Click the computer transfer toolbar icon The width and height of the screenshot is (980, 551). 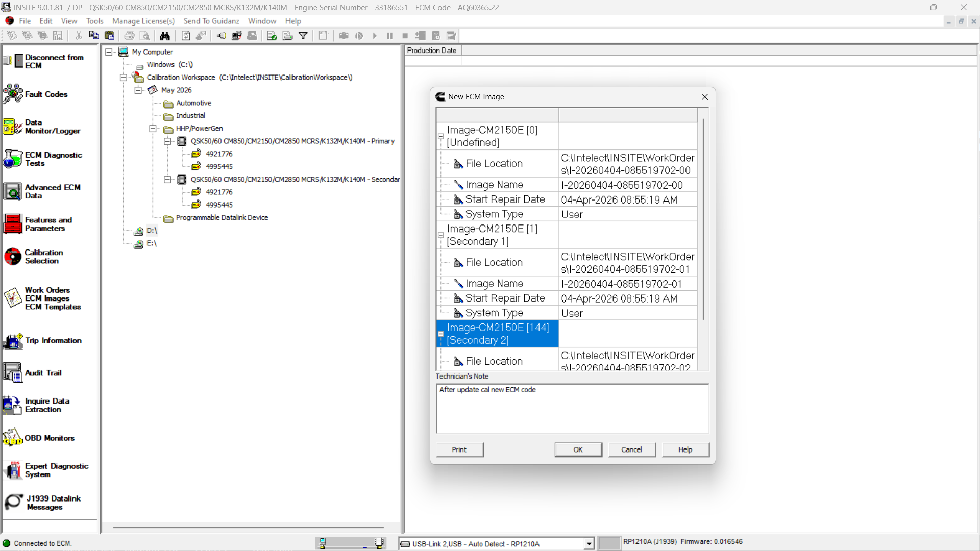pos(237,36)
